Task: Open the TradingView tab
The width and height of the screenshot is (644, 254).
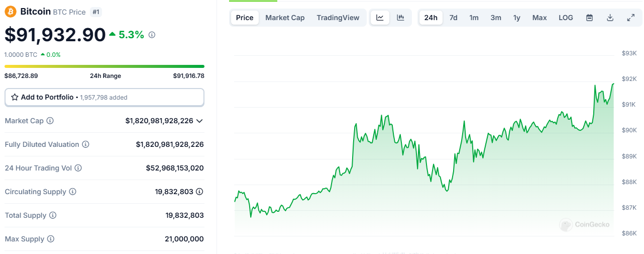Action: (338, 18)
